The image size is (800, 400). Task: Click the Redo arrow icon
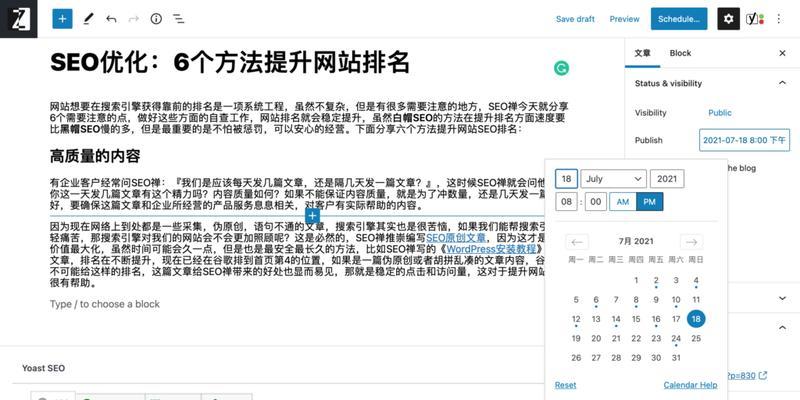click(x=133, y=18)
